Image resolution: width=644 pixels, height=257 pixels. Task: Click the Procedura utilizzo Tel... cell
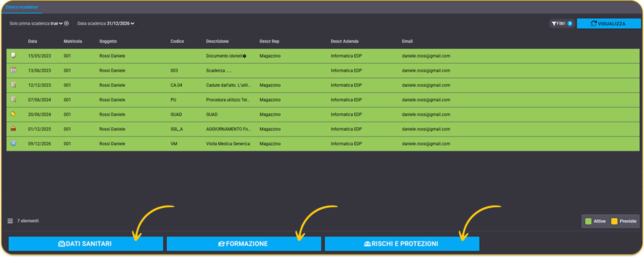click(228, 100)
